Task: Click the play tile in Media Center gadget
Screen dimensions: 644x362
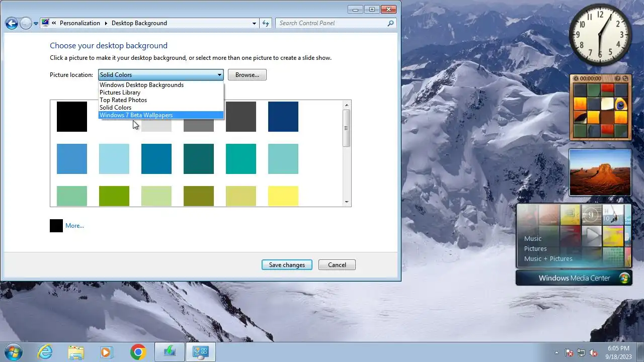Action: point(592,235)
